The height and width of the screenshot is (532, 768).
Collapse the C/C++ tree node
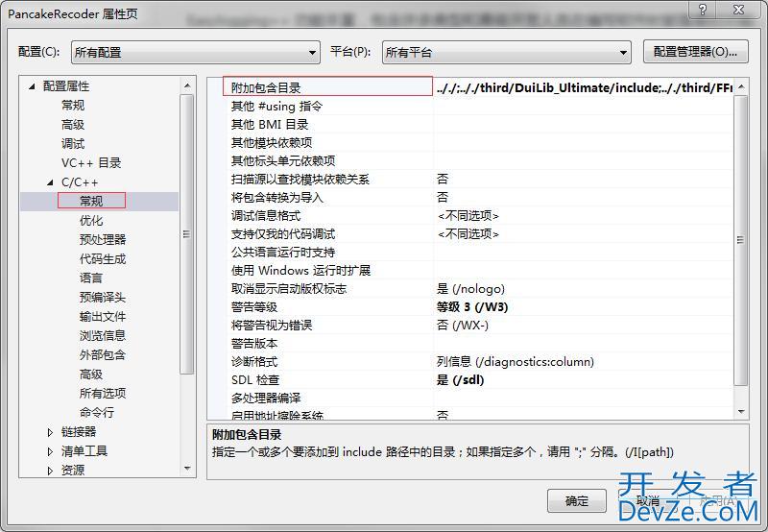[x=50, y=182]
